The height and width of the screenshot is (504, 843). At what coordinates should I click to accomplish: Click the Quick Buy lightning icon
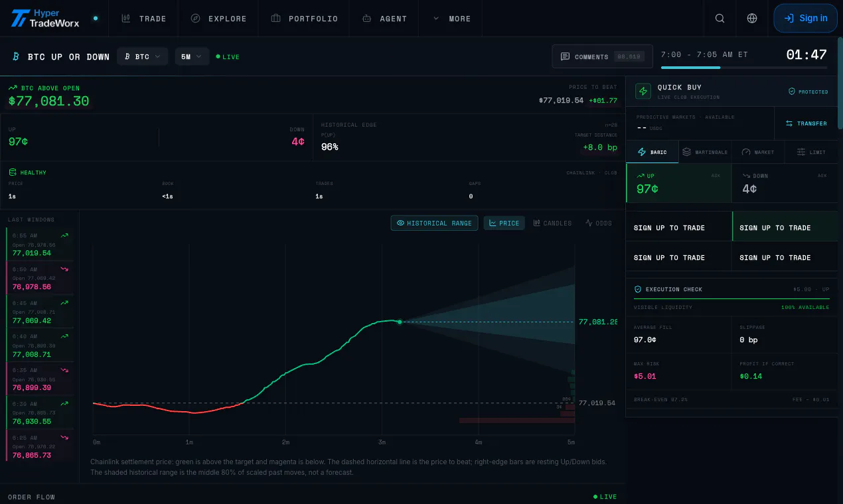(x=643, y=91)
